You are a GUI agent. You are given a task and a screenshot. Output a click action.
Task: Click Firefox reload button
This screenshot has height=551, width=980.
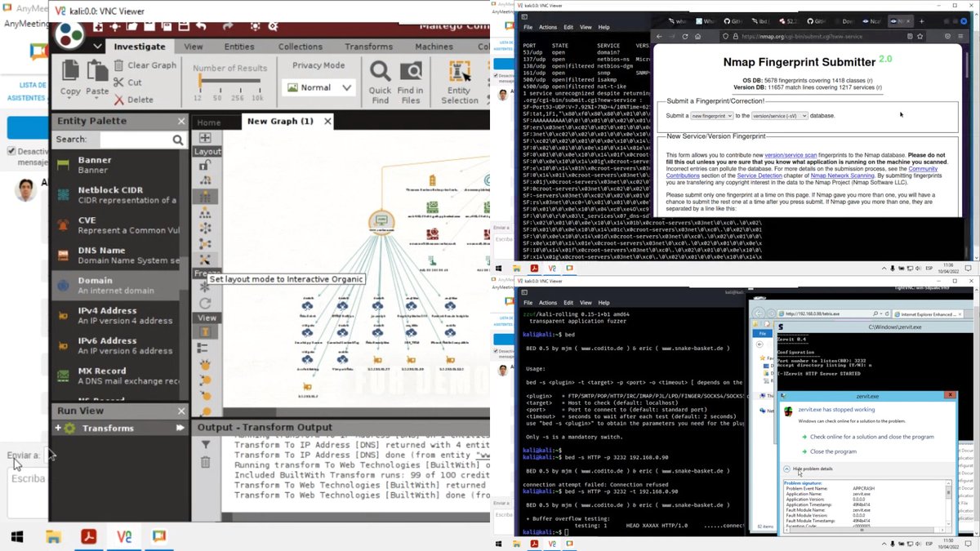pos(684,37)
